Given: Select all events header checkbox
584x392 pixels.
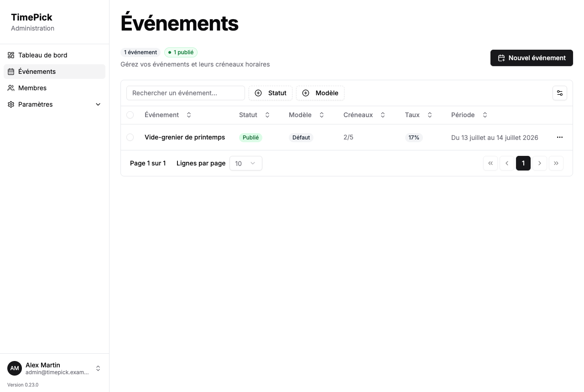Looking at the screenshot, I should pos(130,115).
